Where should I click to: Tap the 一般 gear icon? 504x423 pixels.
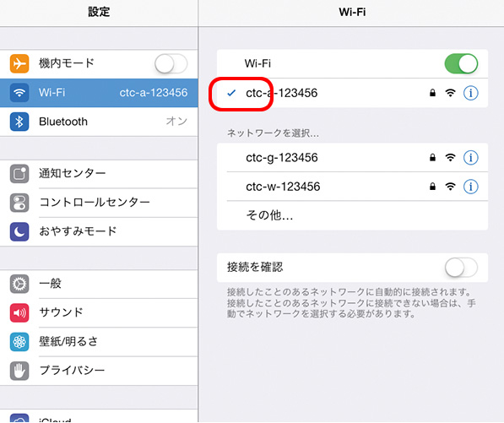(19, 284)
